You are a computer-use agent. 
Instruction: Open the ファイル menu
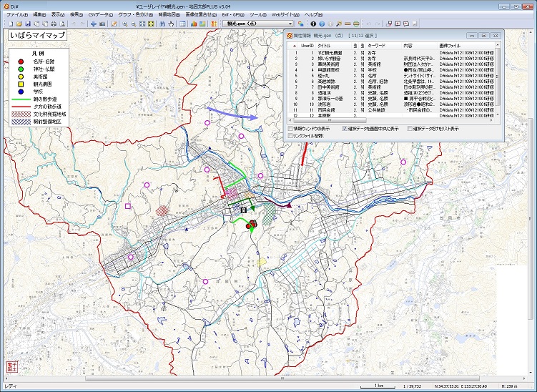tap(16, 14)
